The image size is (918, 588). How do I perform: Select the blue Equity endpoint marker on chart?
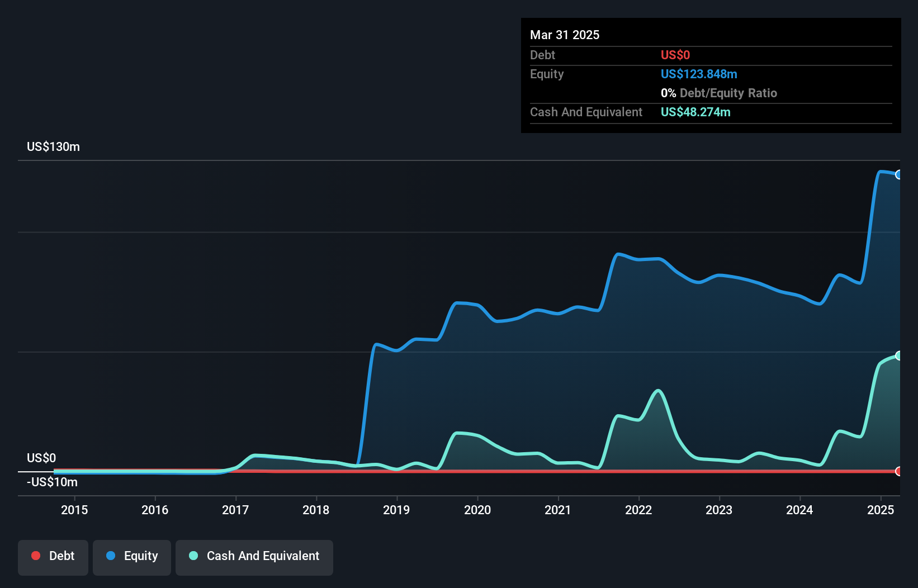click(x=899, y=174)
